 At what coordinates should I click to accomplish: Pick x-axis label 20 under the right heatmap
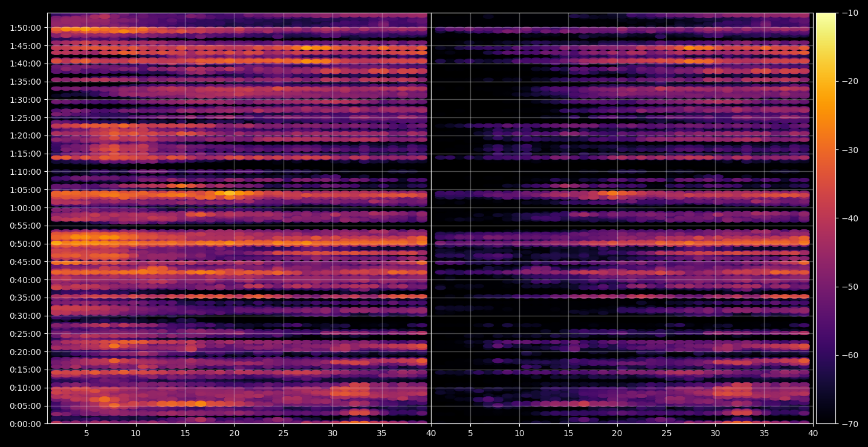point(617,433)
